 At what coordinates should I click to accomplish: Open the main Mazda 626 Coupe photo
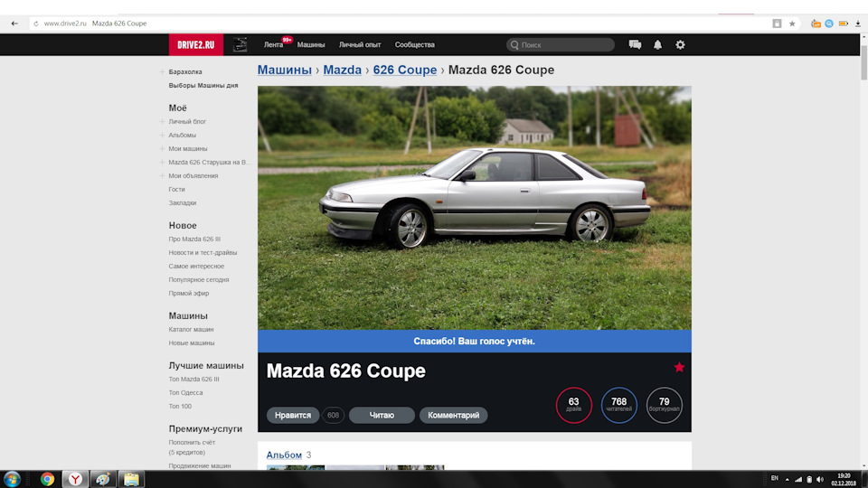(x=475, y=208)
